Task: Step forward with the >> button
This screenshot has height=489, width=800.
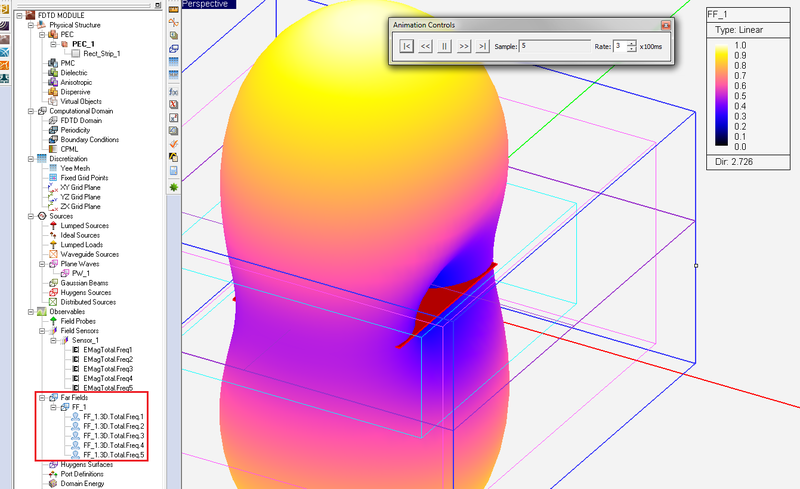Action: pos(464,46)
